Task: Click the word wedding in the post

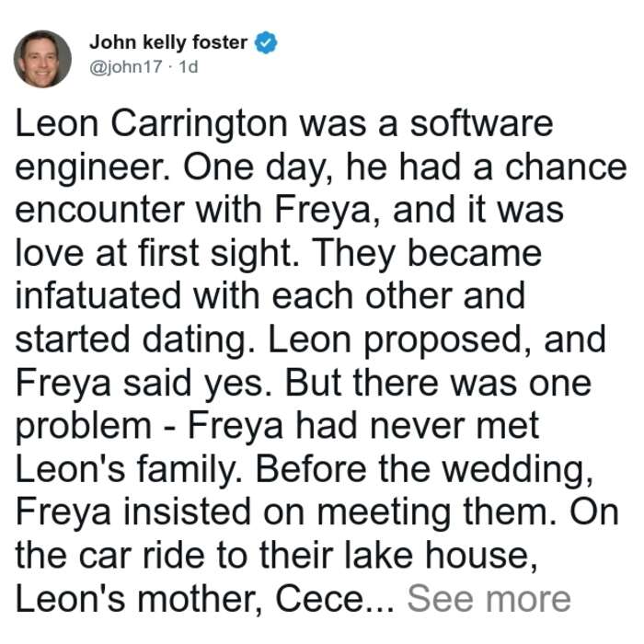Action: click(x=514, y=470)
